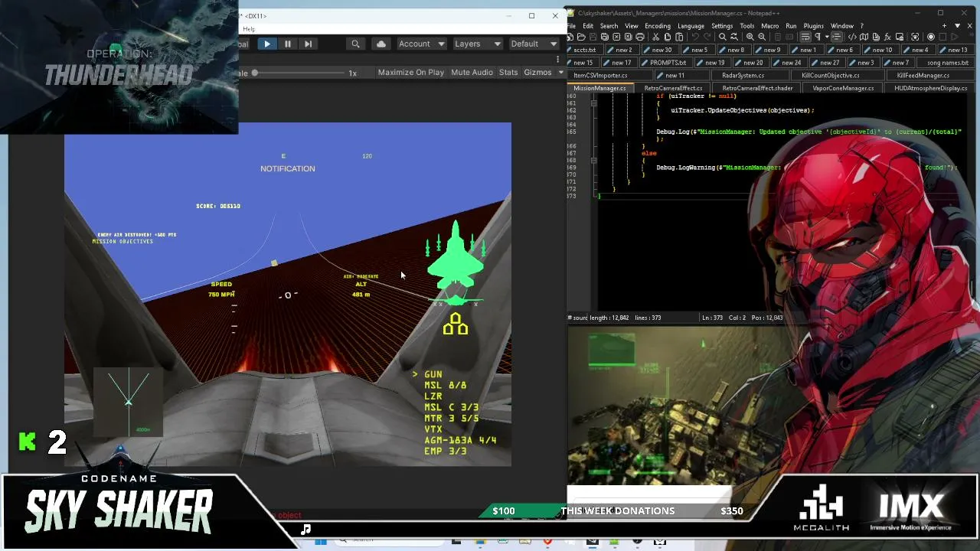This screenshot has width=980, height=551.
Task: Click the Find magnifier icon in Notepad++
Action: (x=722, y=37)
